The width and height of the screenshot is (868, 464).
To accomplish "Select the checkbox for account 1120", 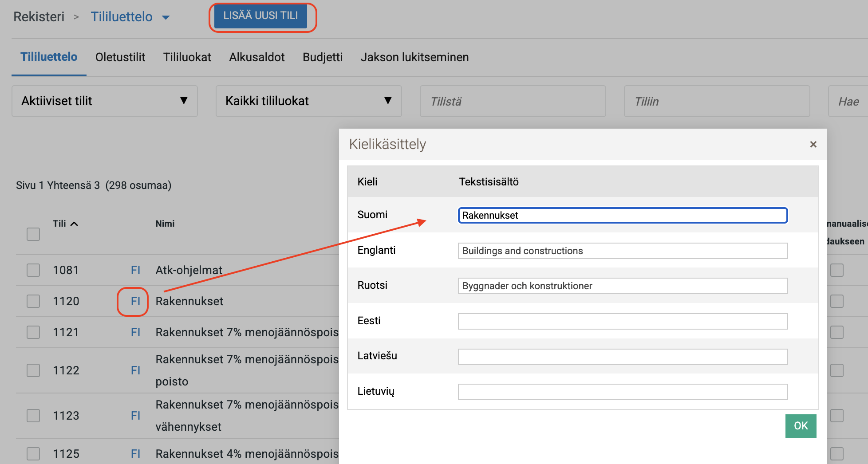I will click(x=33, y=301).
